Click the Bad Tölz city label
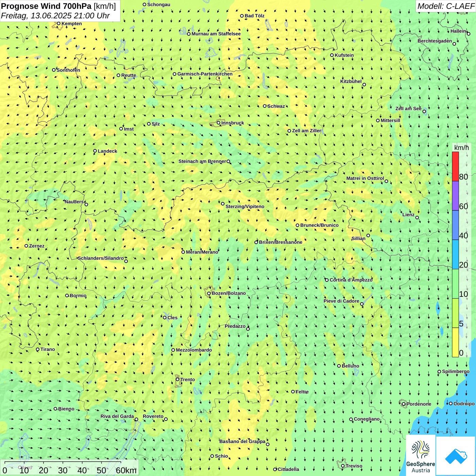 (x=255, y=16)
